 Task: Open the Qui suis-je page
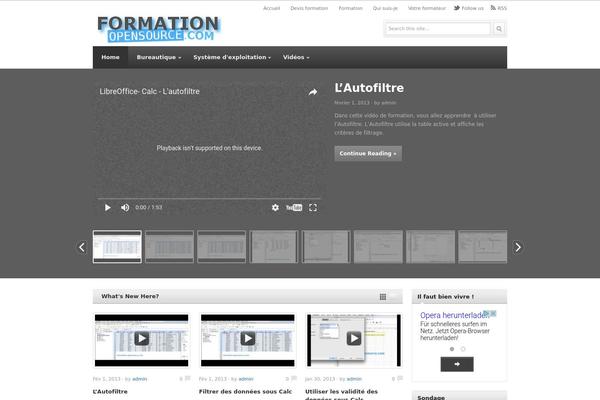[x=385, y=8]
